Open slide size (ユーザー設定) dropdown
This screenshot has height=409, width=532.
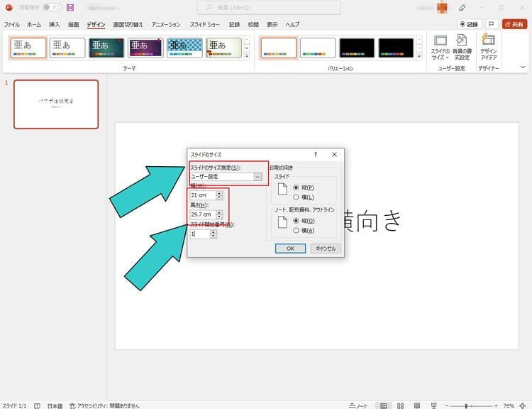(x=257, y=177)
